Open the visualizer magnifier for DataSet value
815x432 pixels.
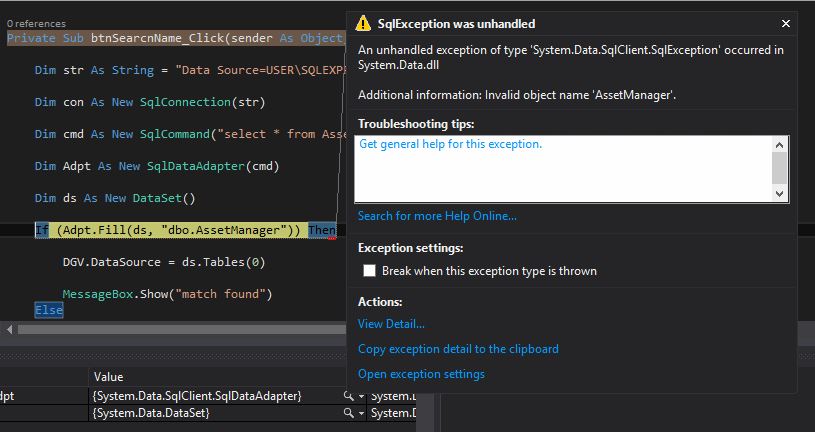click(x=347, y=413)
